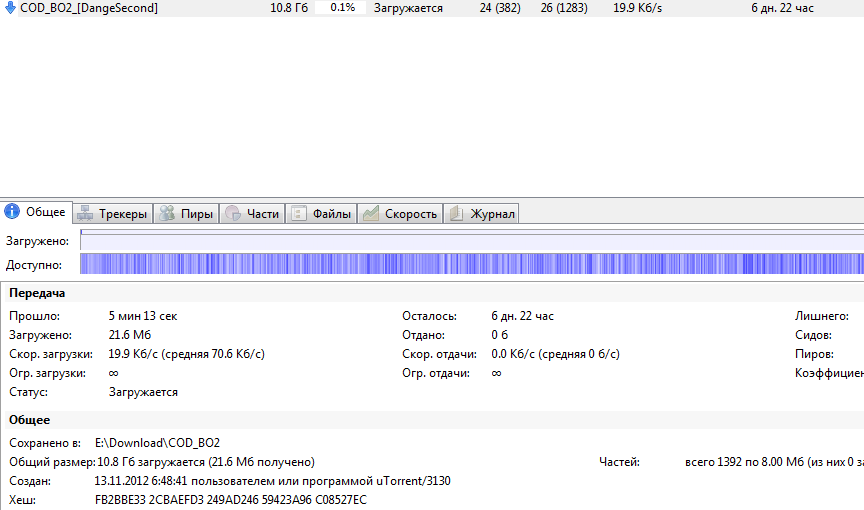
Task: Click the 10.8 Гб size cell
Action: point(289,8)
